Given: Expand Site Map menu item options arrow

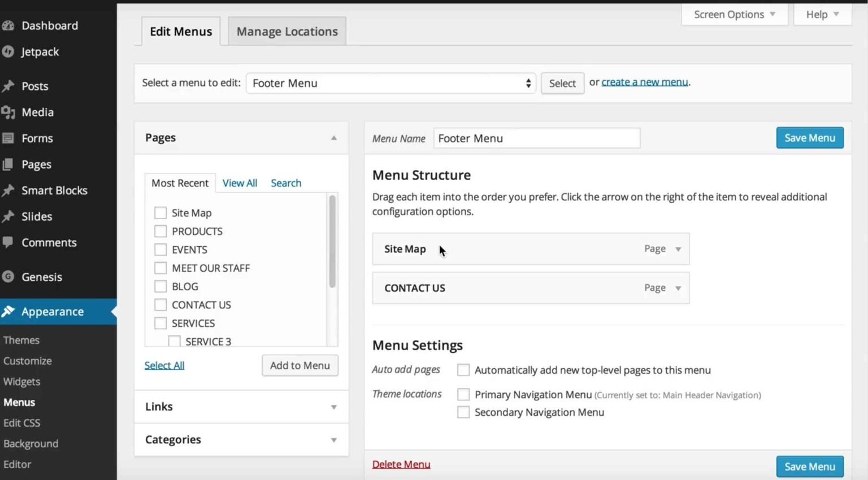Looking at the screenshot, I should 678,249.
